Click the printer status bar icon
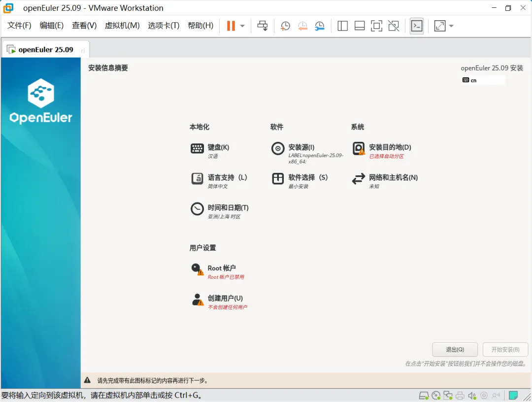Image resolution: width=532 pixels, height=402 pixels. (460, 396)
